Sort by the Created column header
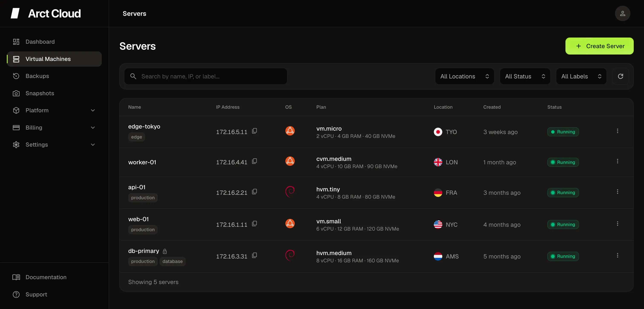Screen dimensions: 644x309 pos(492,107)
